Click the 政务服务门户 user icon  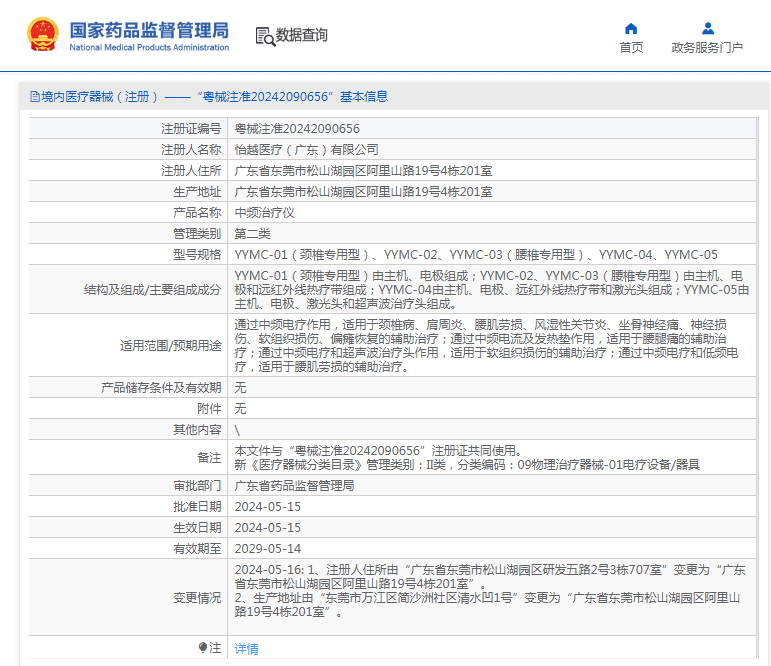click(x=708, y=29)
